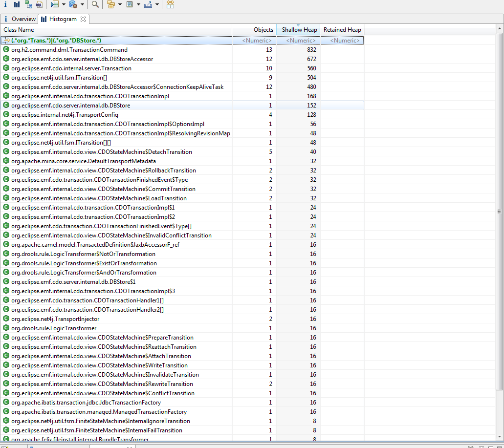Screen dimensions: 504x448
Task: Select DBStoreAccessor$ConnectionKeepAliveTask row
Action: click(182, 87)
